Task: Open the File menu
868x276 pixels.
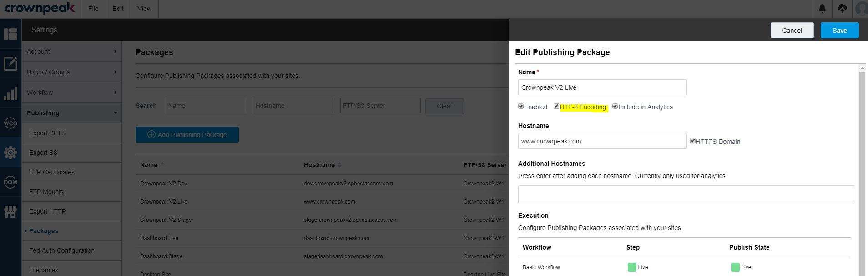Action: pyautogui.click(x=93, y=9)
